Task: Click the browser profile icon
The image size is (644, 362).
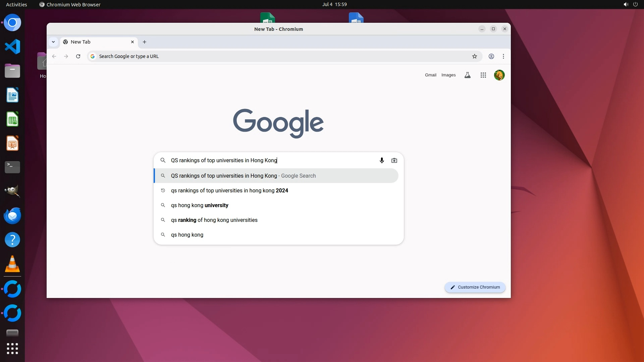Action: pos(491,56)
